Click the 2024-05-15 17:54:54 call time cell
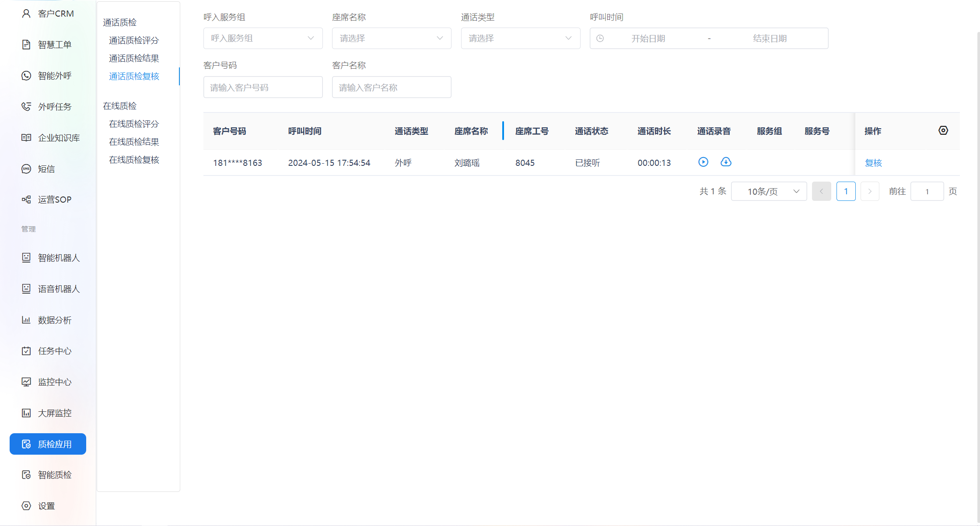This screenshot has width=980, height=526. (x=329, y=163)
